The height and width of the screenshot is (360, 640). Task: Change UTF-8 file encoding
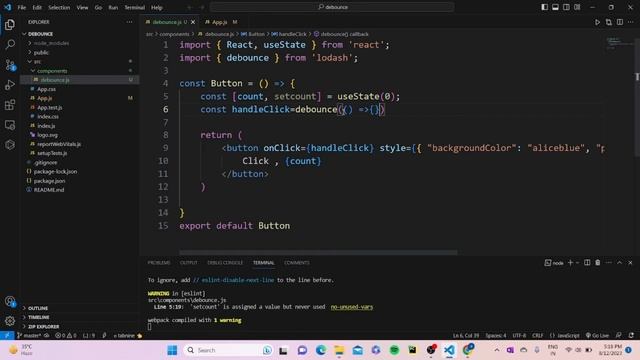click(x=519, y=336)
